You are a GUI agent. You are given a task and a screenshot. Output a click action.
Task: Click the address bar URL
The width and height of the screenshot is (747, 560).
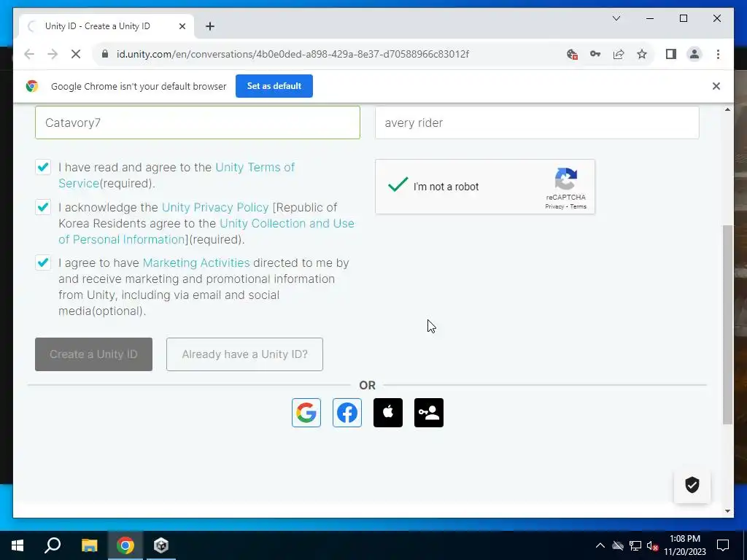pos(293,54)
